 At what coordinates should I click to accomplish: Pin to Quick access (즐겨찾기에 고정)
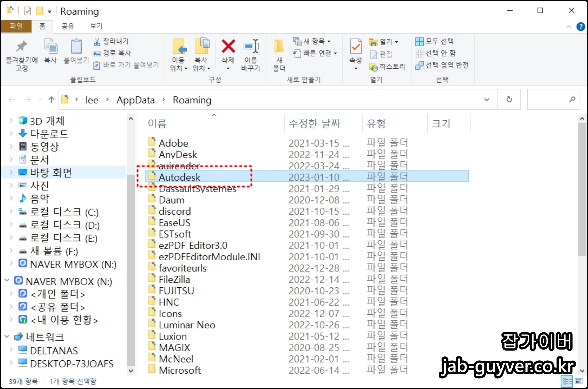tap(22, 55)
